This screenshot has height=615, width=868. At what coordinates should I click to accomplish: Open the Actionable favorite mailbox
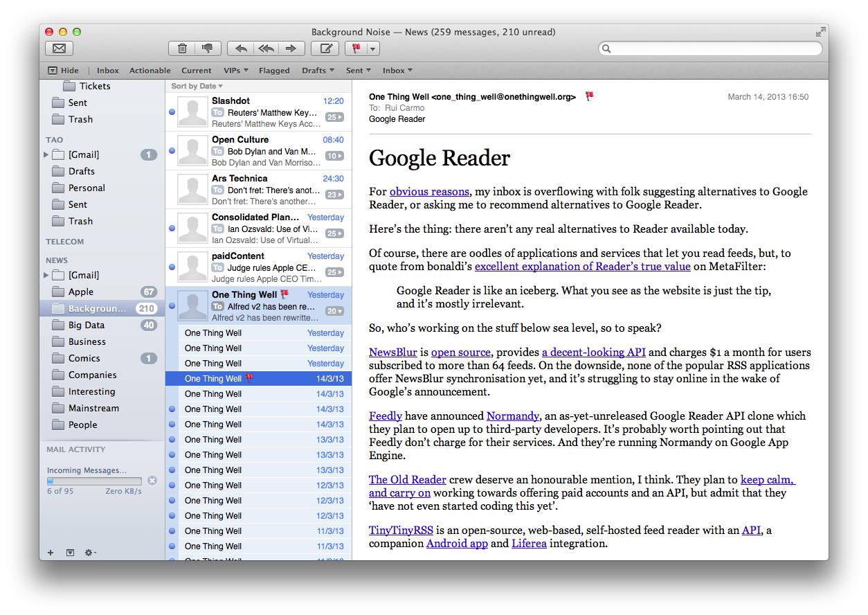(150, 70)
